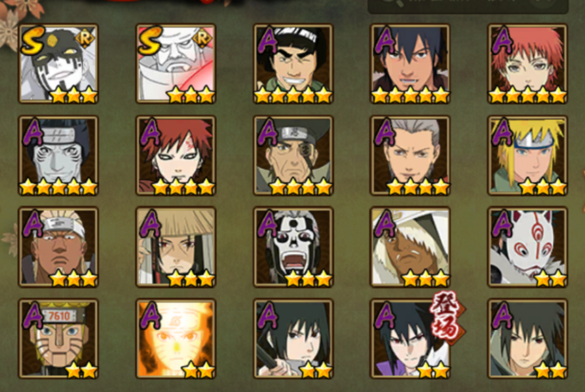Select the white-hooded dark-skinned elder portrait

click(x=410, y=247)
